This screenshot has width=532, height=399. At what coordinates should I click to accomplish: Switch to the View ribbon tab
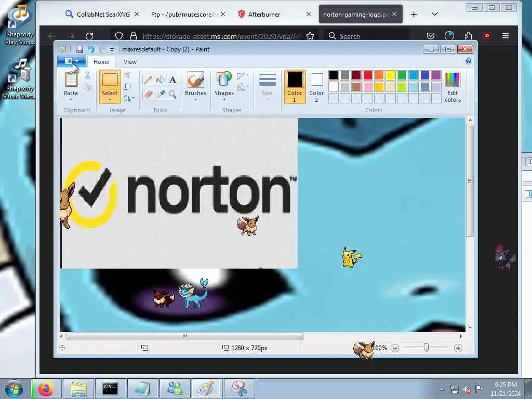(x=130, y=62)
